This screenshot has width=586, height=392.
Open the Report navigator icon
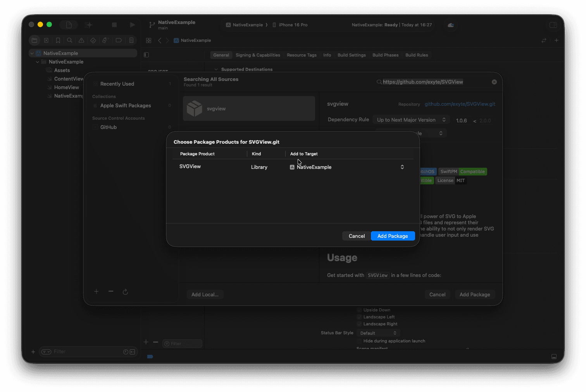[131, 40]
